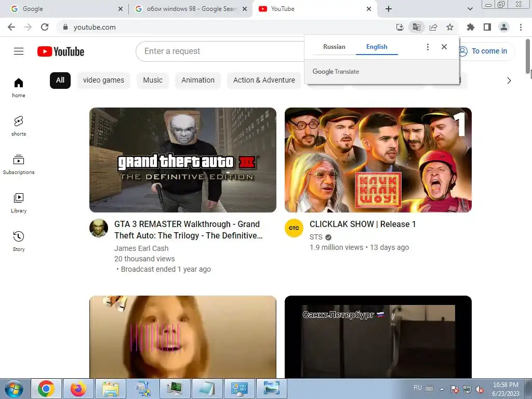Open the YouTube hamburger guide menu

(x=19, y=51)
